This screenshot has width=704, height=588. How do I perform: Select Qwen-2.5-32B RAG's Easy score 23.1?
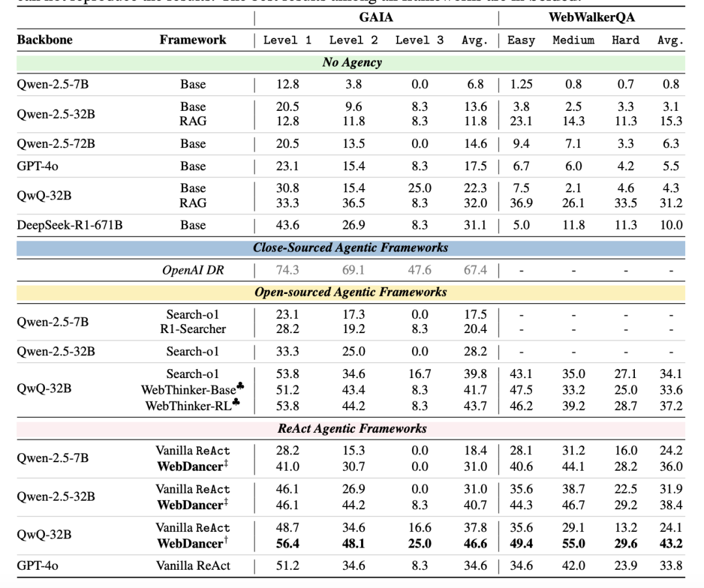521,121
